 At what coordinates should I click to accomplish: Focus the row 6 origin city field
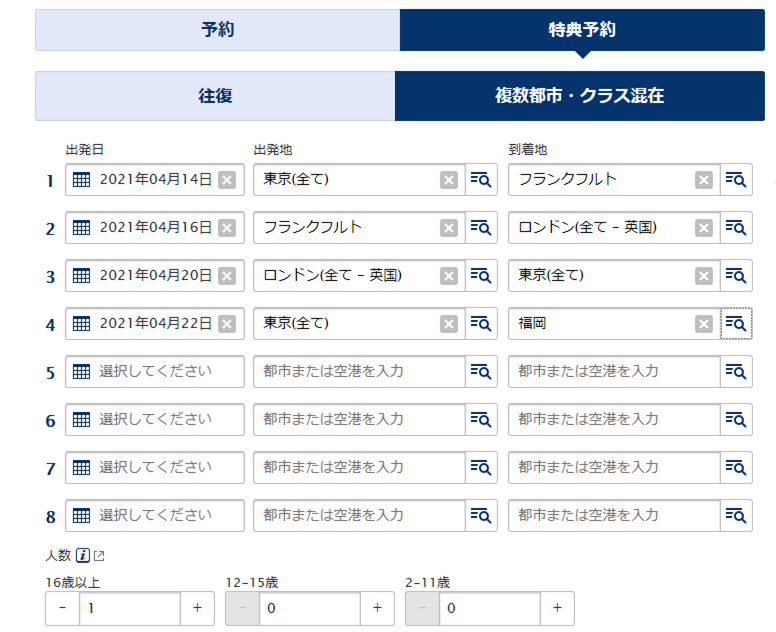coord(359,420)
